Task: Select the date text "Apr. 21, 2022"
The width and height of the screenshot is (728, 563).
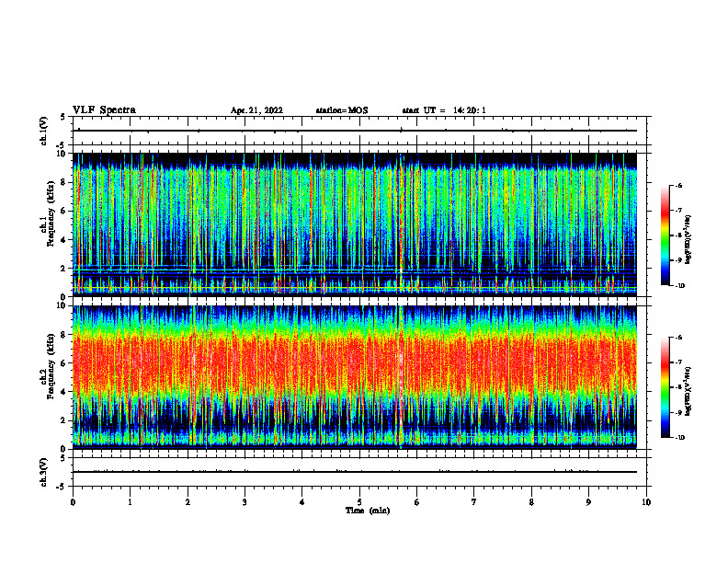Action: tap(256, 110)
